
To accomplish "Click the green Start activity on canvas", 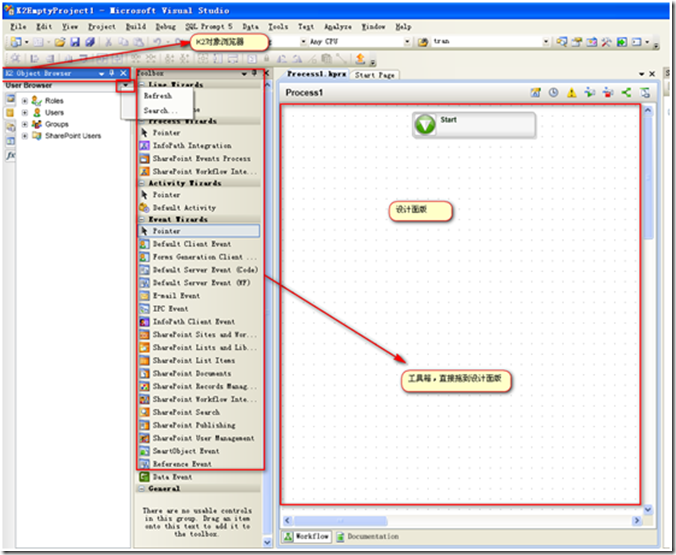I will point(474,125).
